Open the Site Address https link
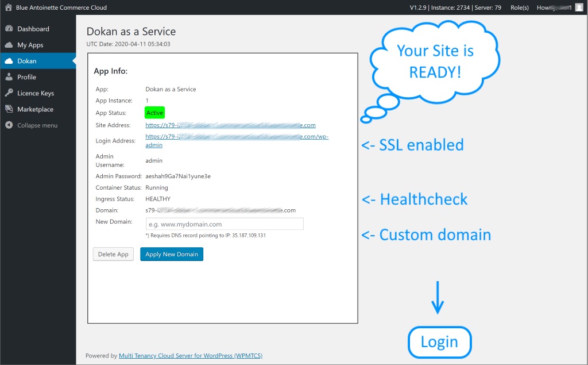This screenshot has height=365, width=588. click(x=230, y=125)
